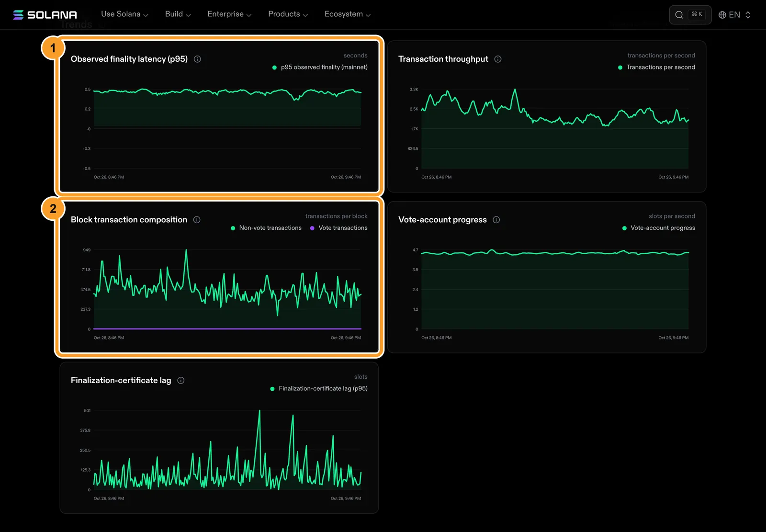Open the Ecosystem navigation menu
The height and width of the screenshot is (532, 766).
click(348, 14)
